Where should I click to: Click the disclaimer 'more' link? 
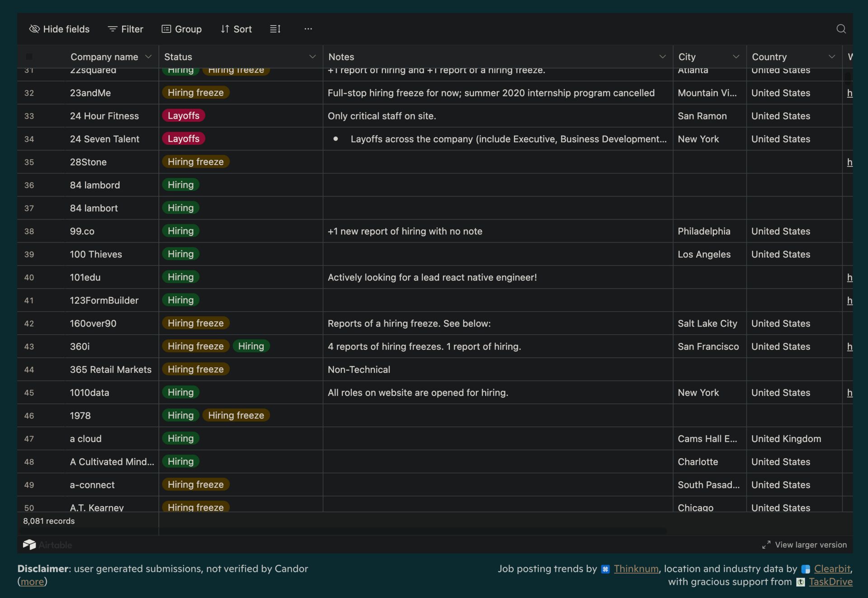click(x=32, y=582)
